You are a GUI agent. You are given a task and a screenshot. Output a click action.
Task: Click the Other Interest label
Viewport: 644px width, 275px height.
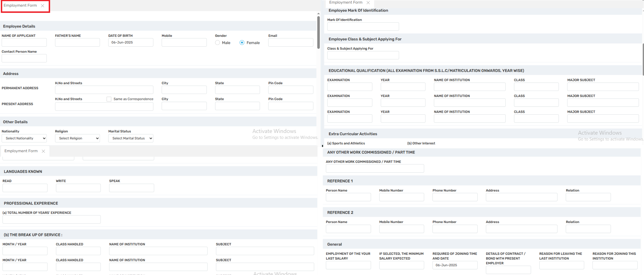coord(421,143)
